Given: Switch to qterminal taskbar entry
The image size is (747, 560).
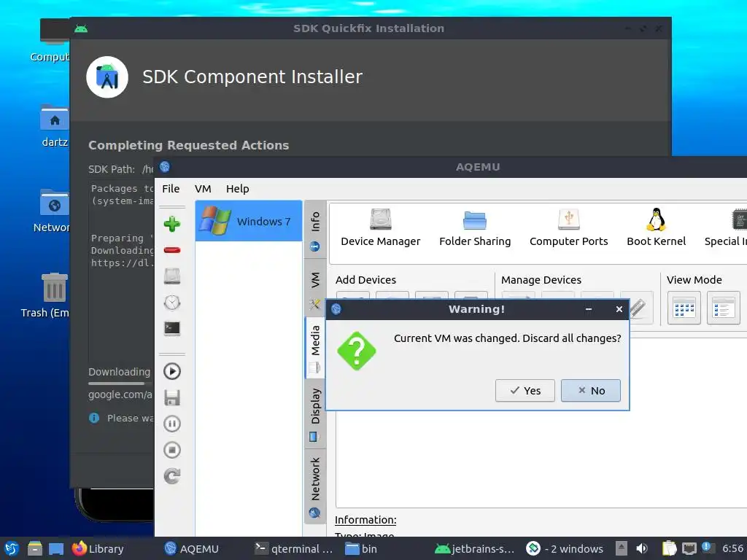Looking at the screenshot, I should click(293, 548).
